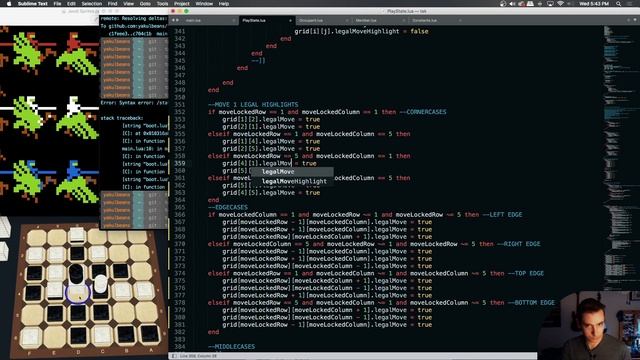
Task: Click the --MOVE 1 LEGAL HIGHLIGHTS comment
Action: pos(253,104)
